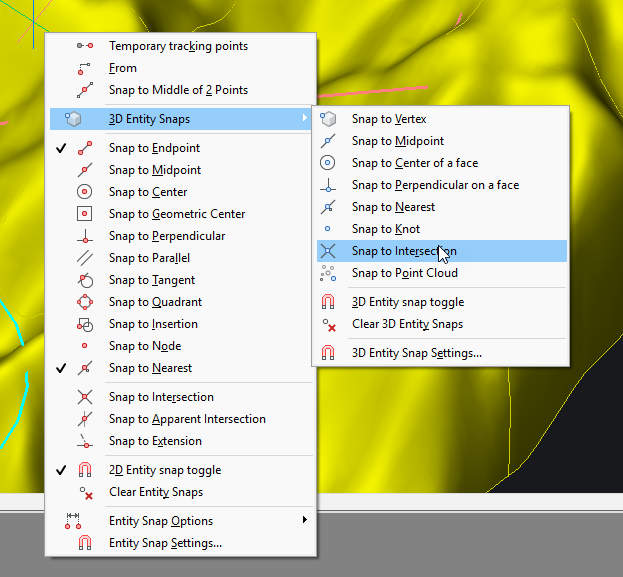Select the Snap to Center icon
The height and width of the screenshot is (577, 623).
[x=85, y=192]
